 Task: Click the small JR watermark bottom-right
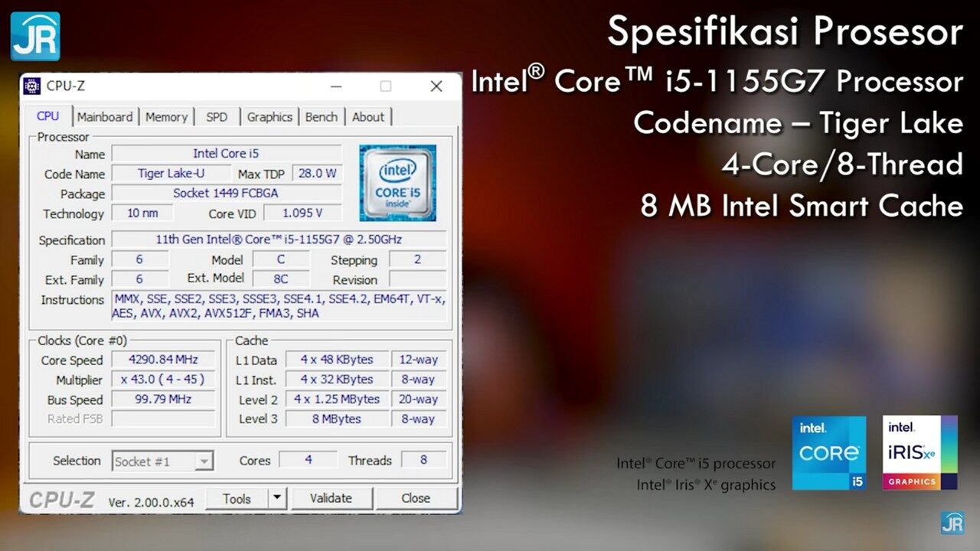(x=952, y=523)
